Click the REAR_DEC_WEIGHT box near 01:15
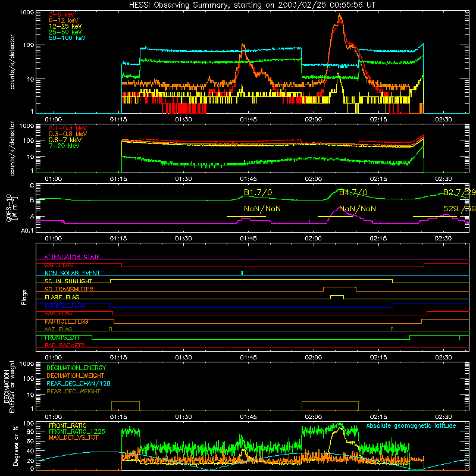This screenshot has width=476, height=476. tap(126, 406)
